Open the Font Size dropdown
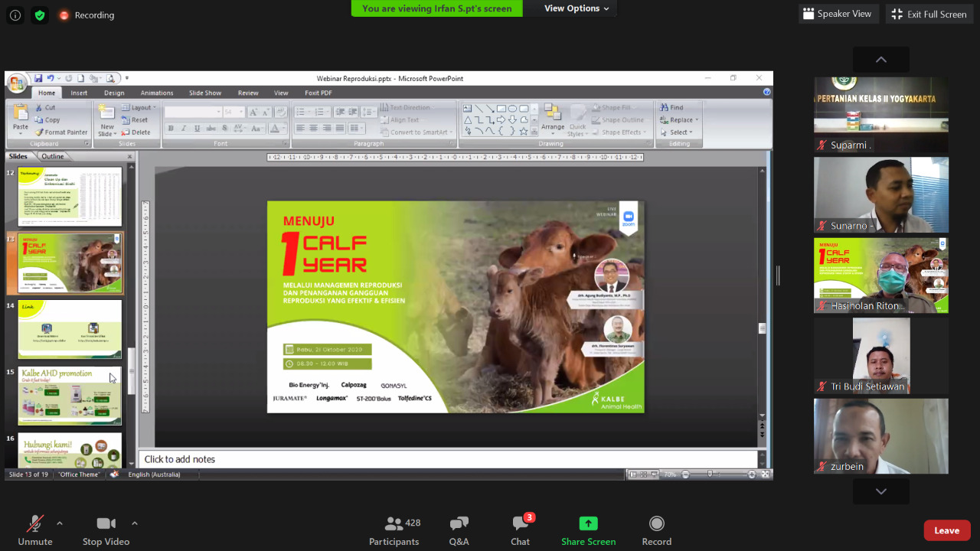Viewport: 980px width, 551px height. (240, 112)
